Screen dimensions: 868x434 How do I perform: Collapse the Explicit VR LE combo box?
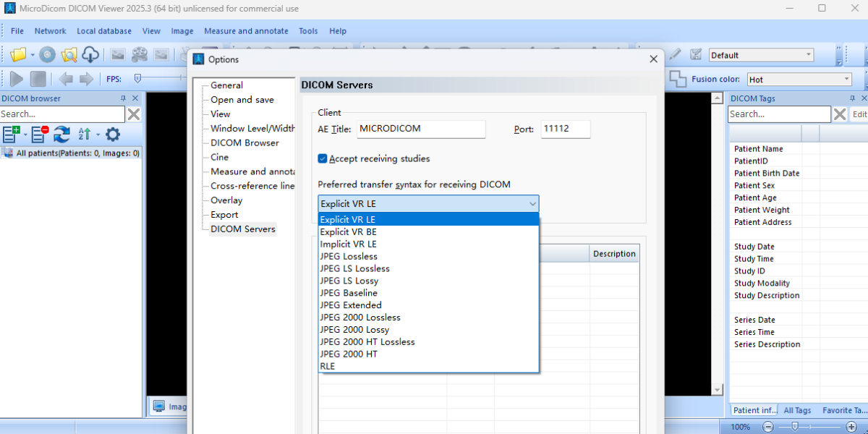click(532, 204)
